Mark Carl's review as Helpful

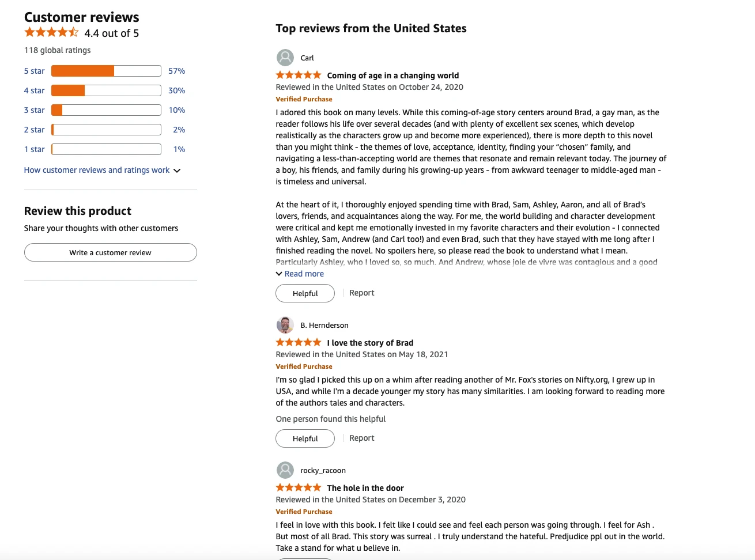pos(305,293)
